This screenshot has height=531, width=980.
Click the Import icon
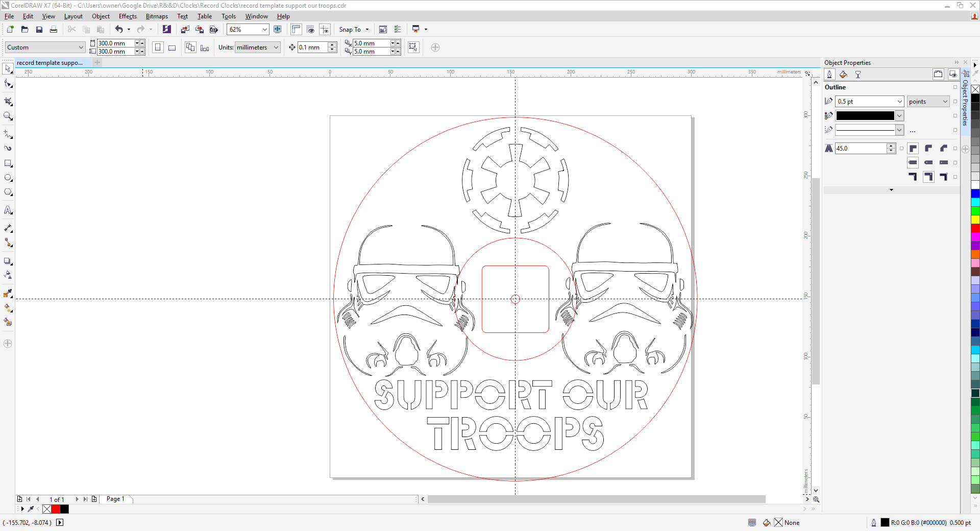point(185,30)
